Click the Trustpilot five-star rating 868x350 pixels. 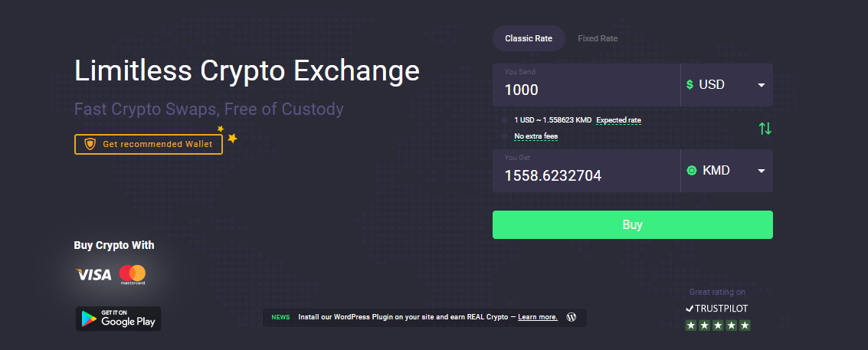pos(718,325)
